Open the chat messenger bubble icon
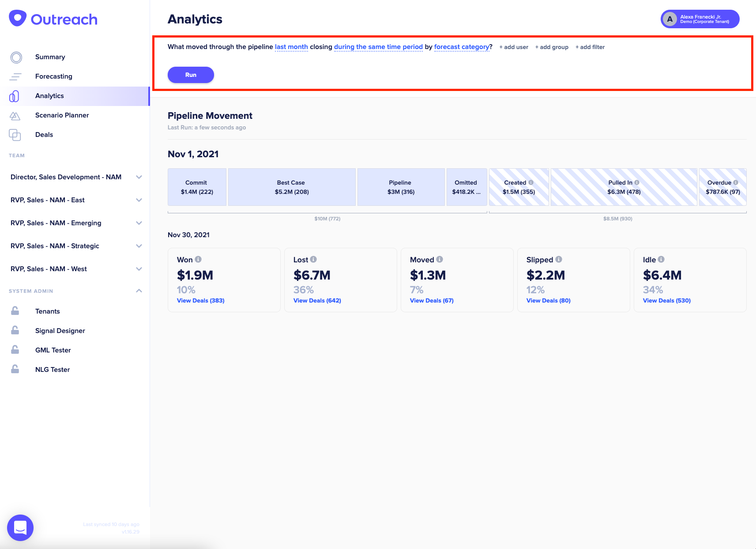Viewport: 756px width, 549px height. (20, 527)
